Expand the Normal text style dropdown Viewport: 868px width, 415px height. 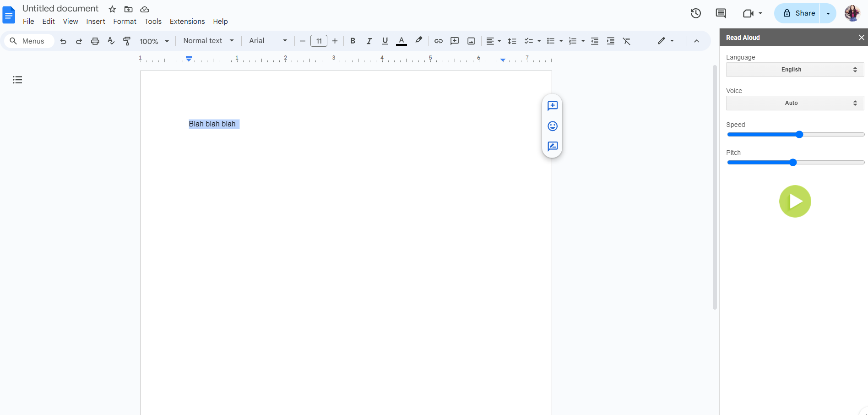[x=208, y=41]
